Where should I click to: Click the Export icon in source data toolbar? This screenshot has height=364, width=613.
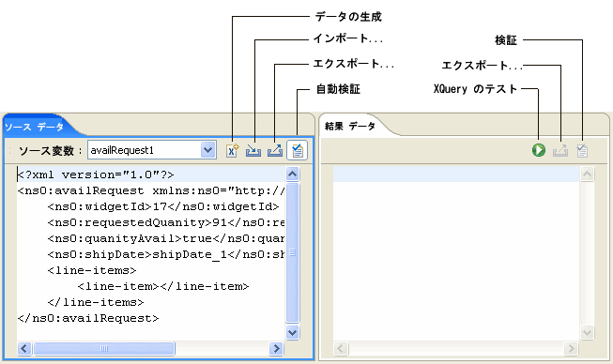tap(275, 150)
